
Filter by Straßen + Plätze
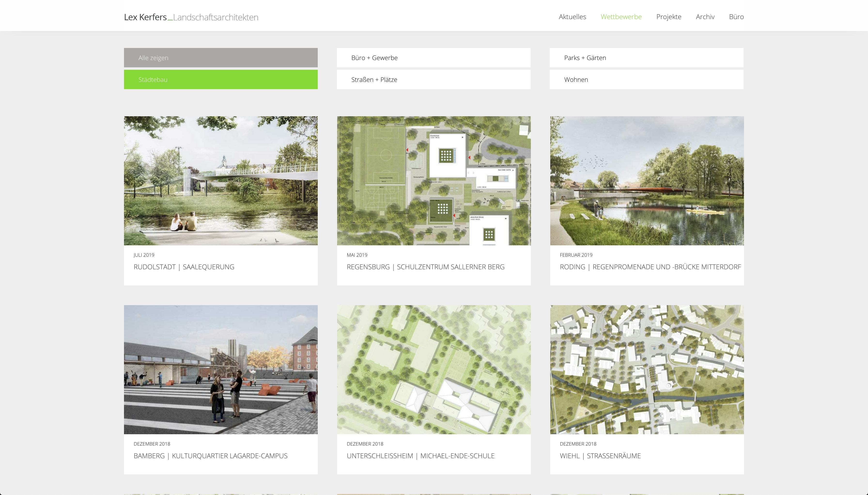pyautogui.click(x=434, y=79)
